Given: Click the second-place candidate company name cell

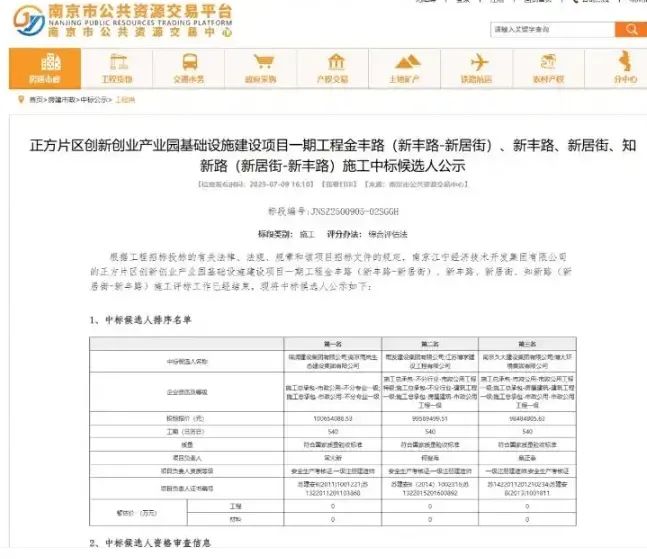Looking at the screenshot, I should (x=430, y=361).
